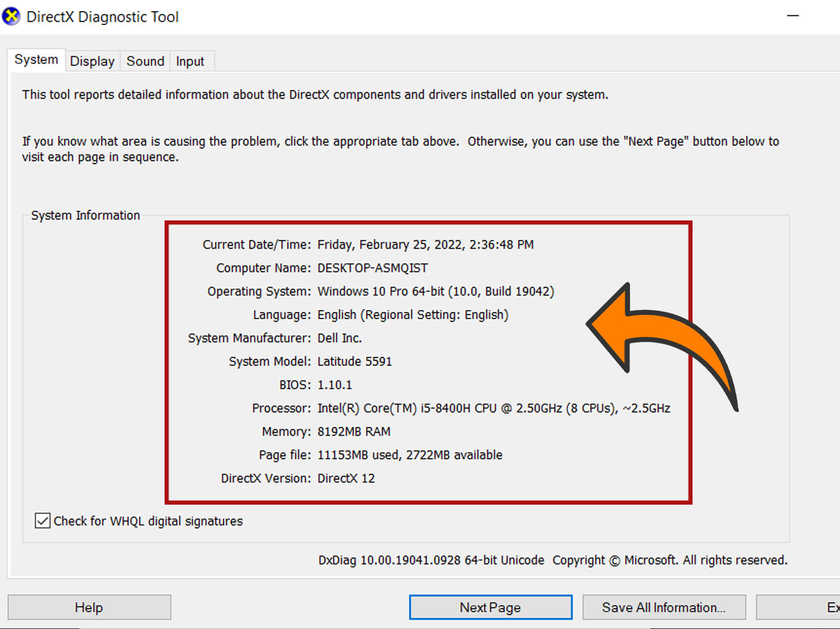Click the memory value 8192MB RAM

point(354,432)
